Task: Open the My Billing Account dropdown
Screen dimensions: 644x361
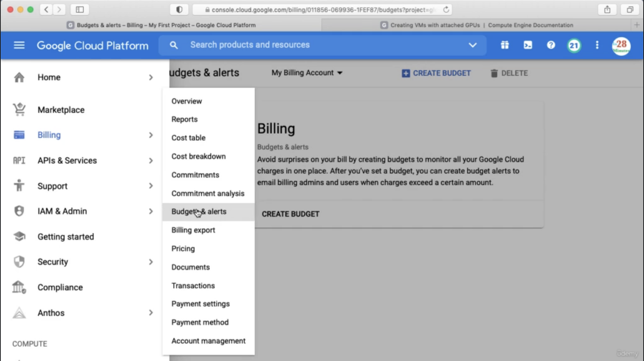Action: (x=307, y=73)
